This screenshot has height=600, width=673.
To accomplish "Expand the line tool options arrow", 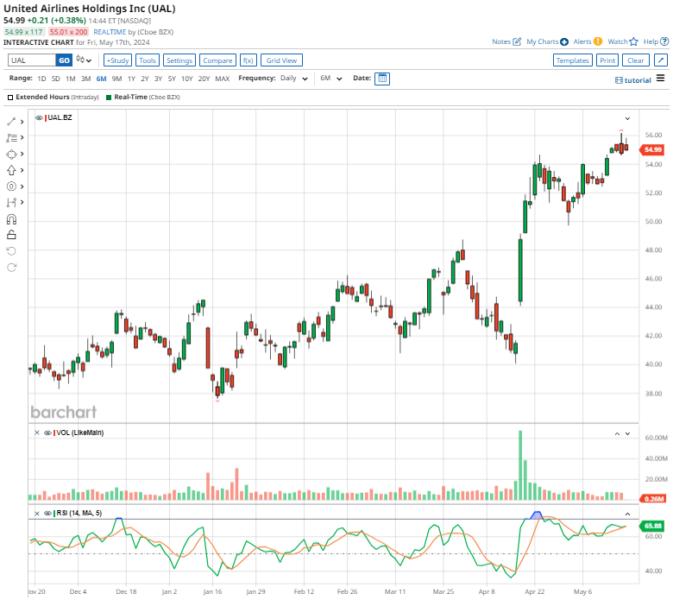I will pos(22,122).
